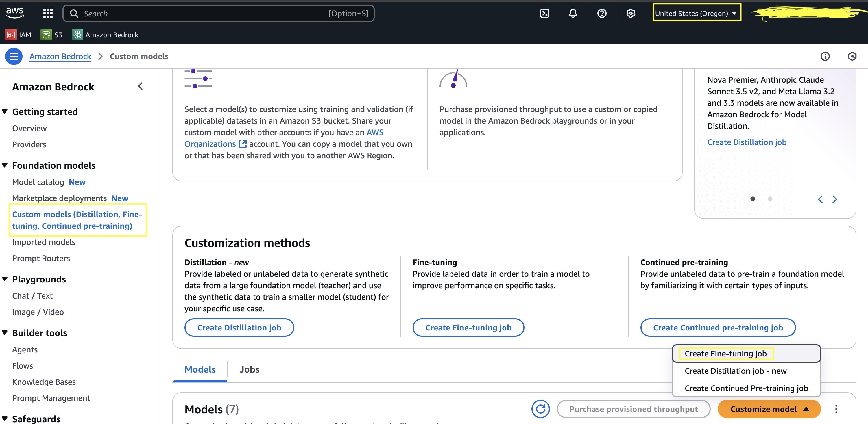The image size is (868, 424).
Task: Collapse the Playgrounds section
Action: click(x=5, y=279)
